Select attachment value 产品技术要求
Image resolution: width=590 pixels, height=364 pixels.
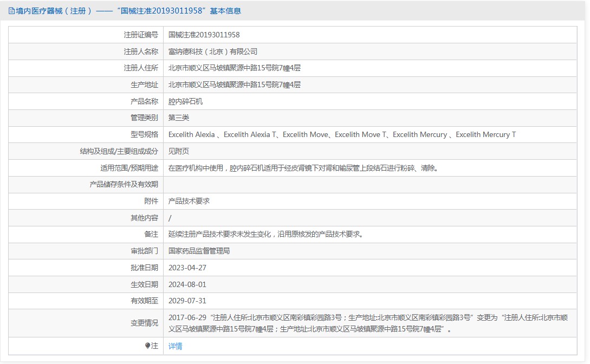click(x=189, y=201)
